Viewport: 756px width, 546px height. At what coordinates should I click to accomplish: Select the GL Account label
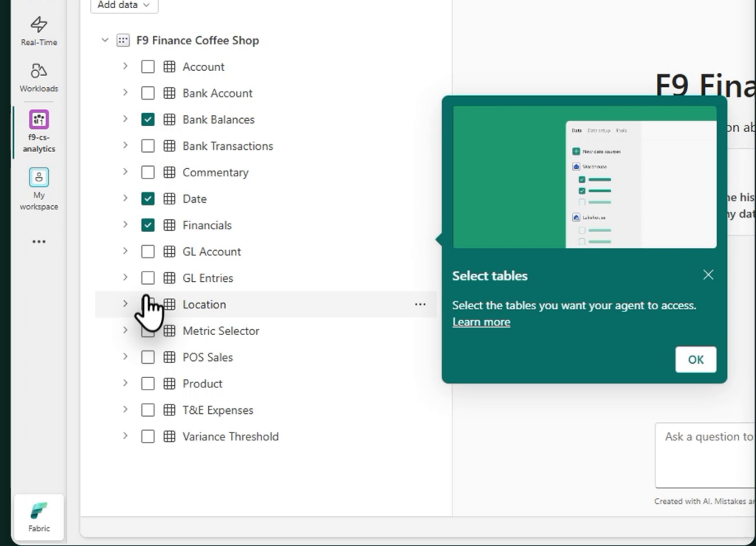pyautogui.click(x=212, y=252)
